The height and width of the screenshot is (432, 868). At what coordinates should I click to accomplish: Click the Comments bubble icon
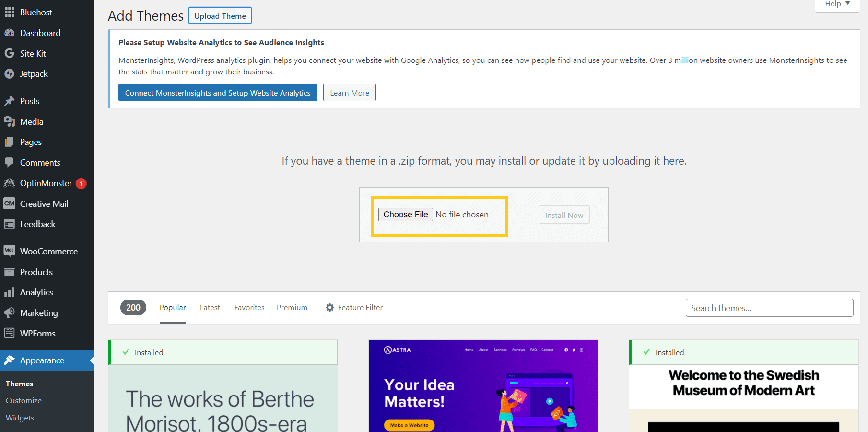[10, 162]
